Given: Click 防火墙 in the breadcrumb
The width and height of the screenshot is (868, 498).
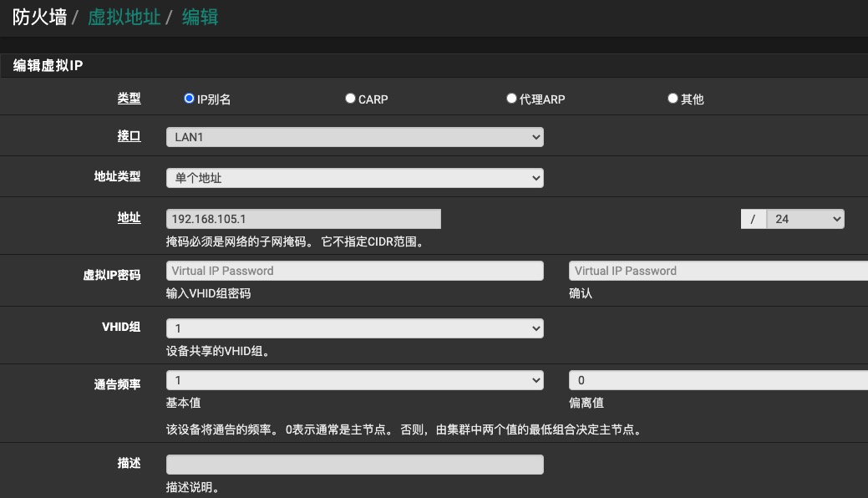Looking at the screenshot, I should 39,18.
